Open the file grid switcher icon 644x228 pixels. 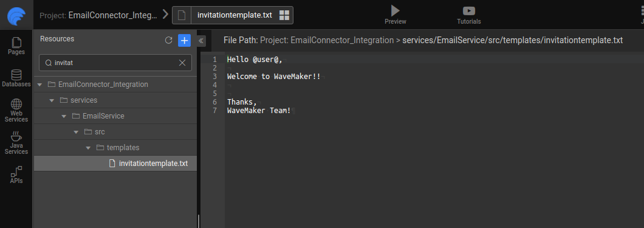(284, 15)
